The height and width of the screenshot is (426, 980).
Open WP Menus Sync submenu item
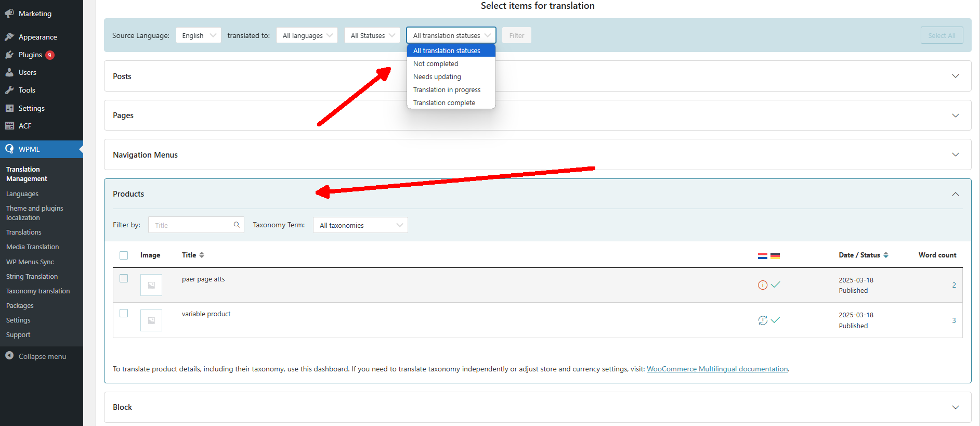click(30, 262)
